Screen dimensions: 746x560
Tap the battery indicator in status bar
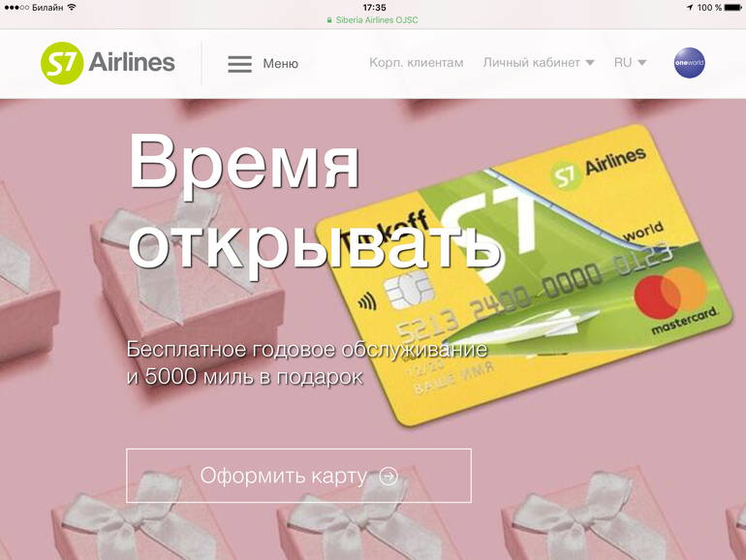pos(733,7)
